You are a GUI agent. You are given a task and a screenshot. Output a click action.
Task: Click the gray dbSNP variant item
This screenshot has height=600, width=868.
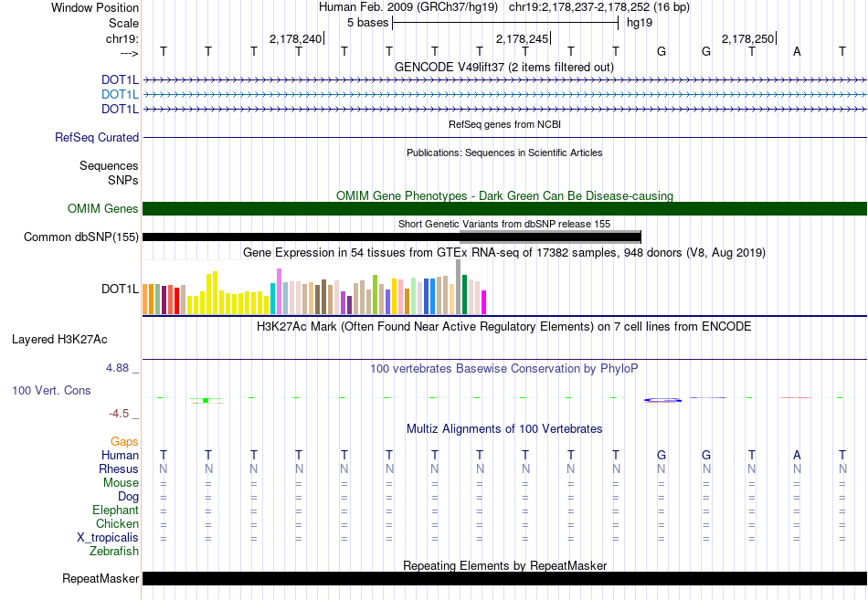[550, 237]
